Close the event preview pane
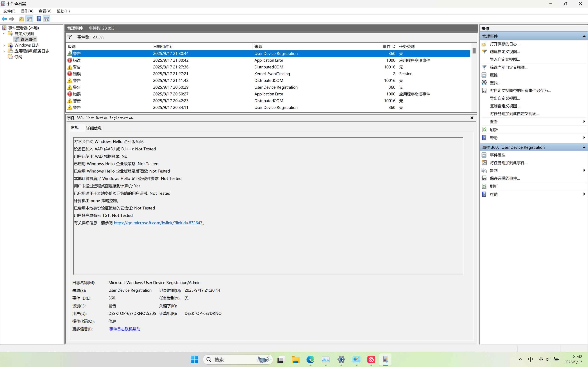The height and width of the screenshot is (367, 588). pos(472,118)
